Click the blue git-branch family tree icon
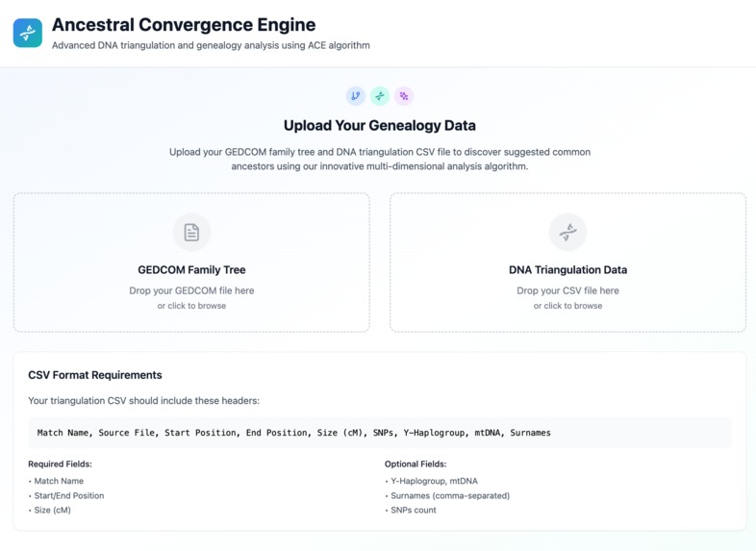This screenshot has width=756, height=551. 355,96
